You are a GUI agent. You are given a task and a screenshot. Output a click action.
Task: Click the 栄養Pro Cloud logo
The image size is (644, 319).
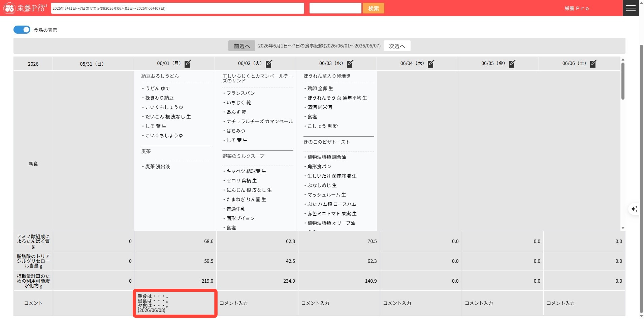click(x=26, y=8)
